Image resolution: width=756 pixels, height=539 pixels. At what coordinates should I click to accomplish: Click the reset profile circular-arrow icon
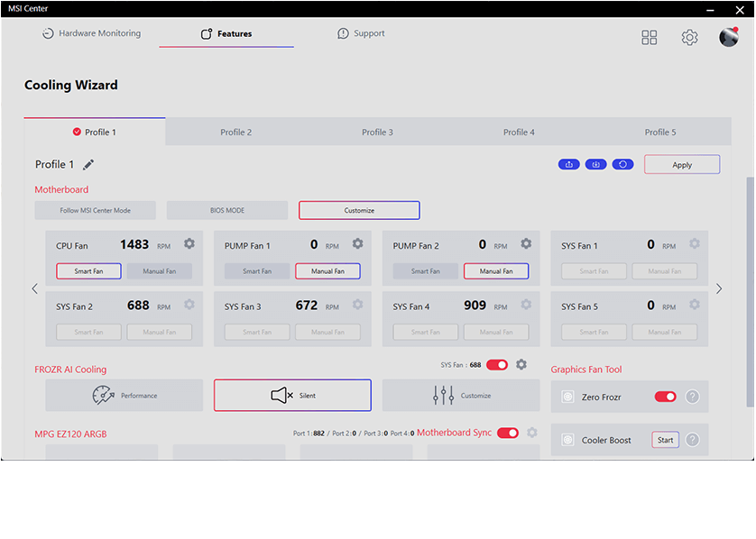pos(623,164)
